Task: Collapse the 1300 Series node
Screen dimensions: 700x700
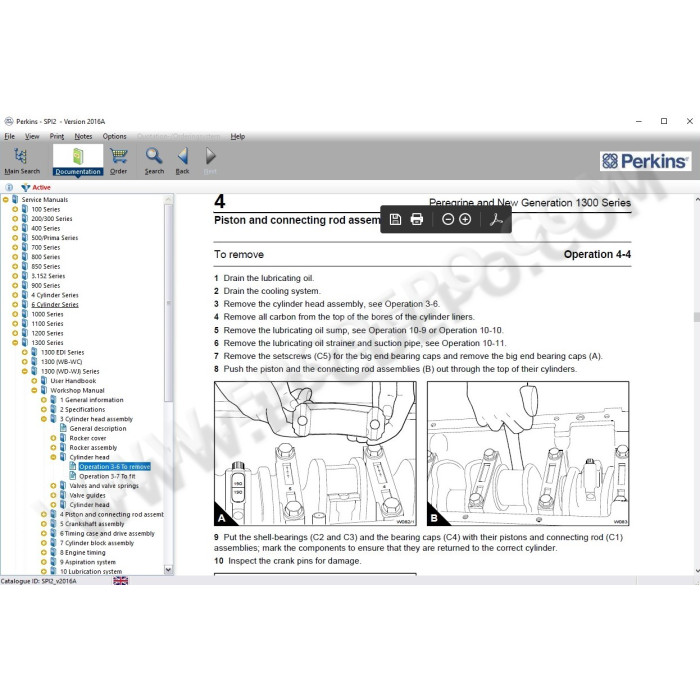Action: coord(15,342)
